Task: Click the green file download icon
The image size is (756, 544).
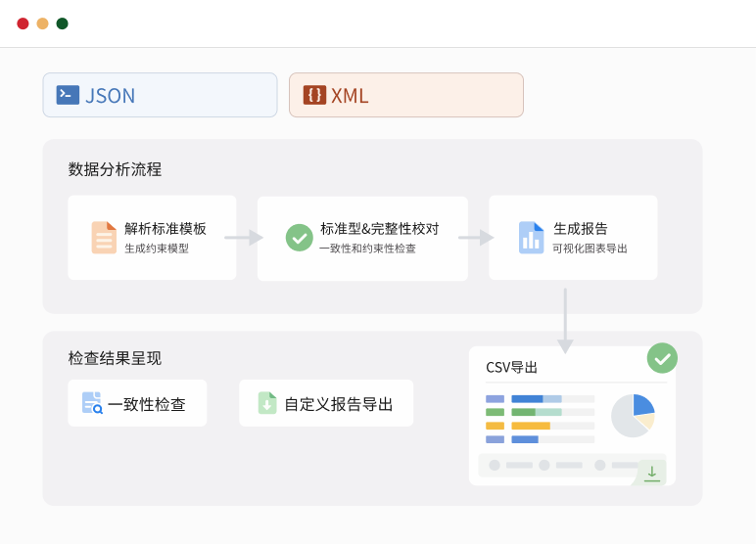Action: tap(267, 403)
